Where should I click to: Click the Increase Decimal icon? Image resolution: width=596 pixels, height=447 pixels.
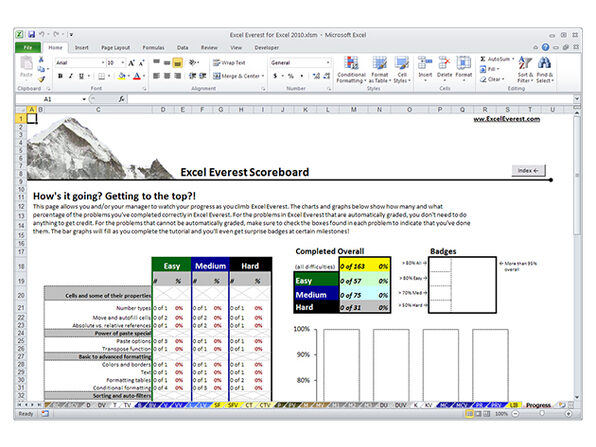tap(316, 76)
